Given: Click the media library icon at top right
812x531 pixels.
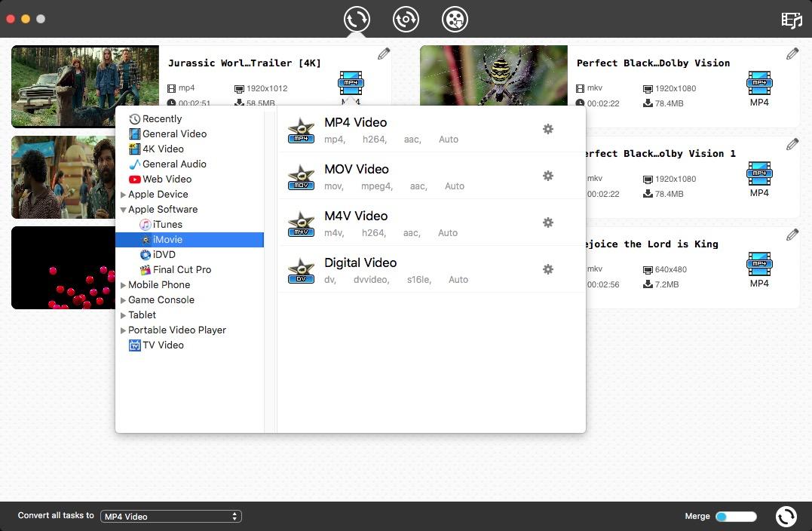Looking at the screenshot, I should (x=792, y=20).
